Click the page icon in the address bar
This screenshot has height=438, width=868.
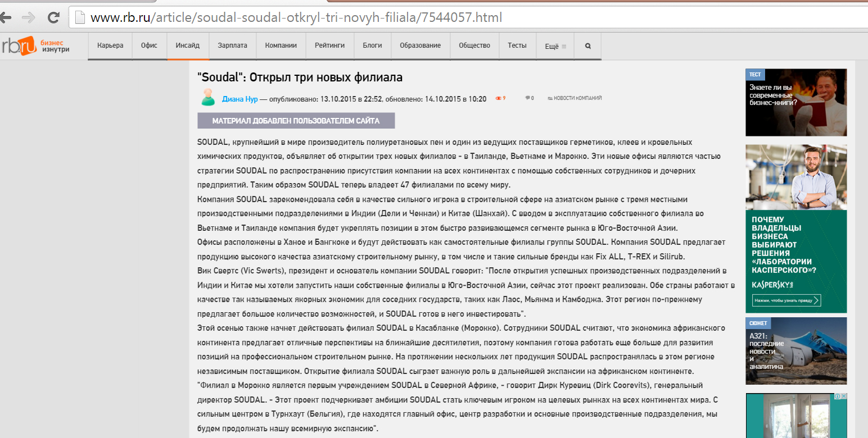(80, 17)
